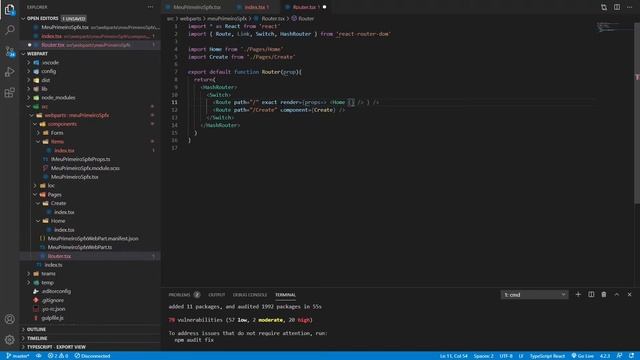Screen dimensions: 640x360
Task: Open the Accounts menu icon
Action: pyautogui.click(x=9, y=319)
